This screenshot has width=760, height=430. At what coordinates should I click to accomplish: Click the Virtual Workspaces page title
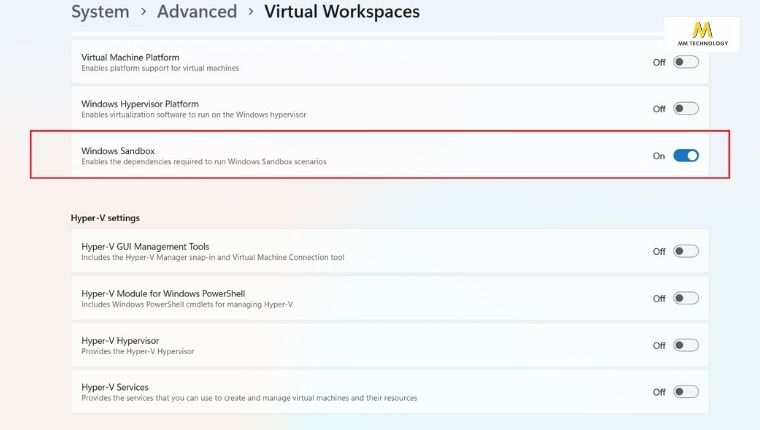click(x=342, y=12)
